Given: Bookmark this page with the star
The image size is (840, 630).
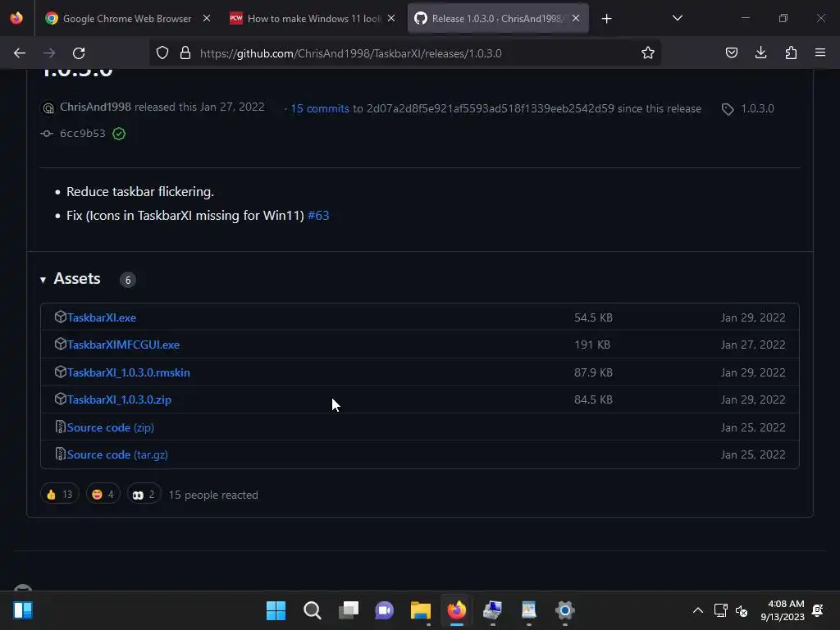Looking at the screenshot, I should coord(648,53).
